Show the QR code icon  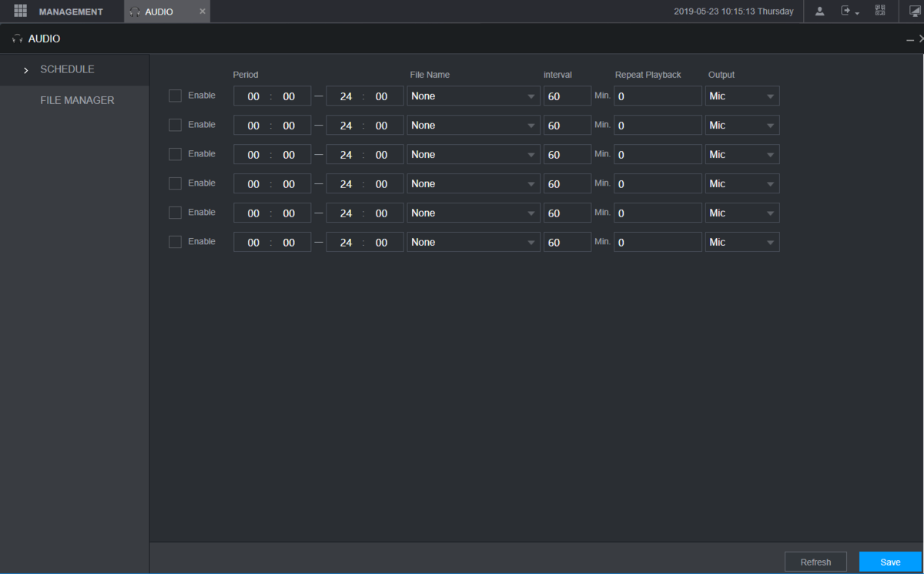tap(880, 11)
